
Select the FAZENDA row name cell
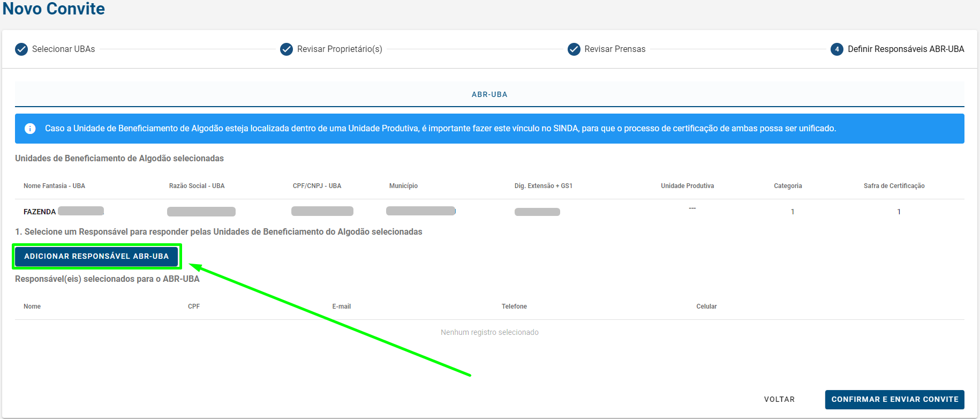click(40, 212)
